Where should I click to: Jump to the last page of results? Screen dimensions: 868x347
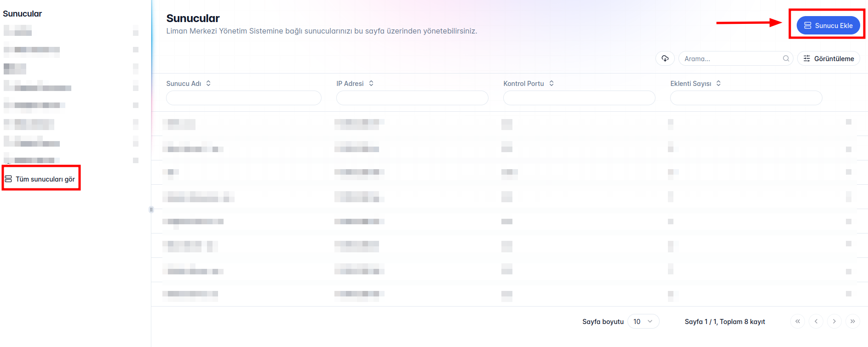852,321
